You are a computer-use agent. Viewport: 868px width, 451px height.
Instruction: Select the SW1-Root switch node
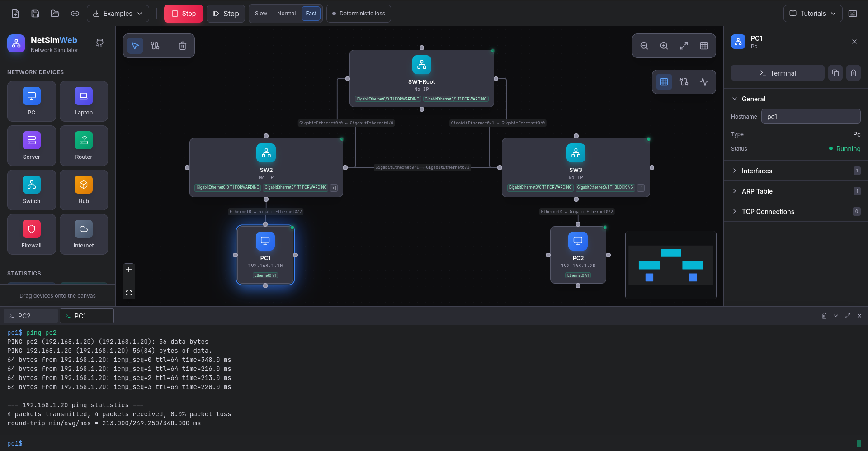(x=421, y=78)
